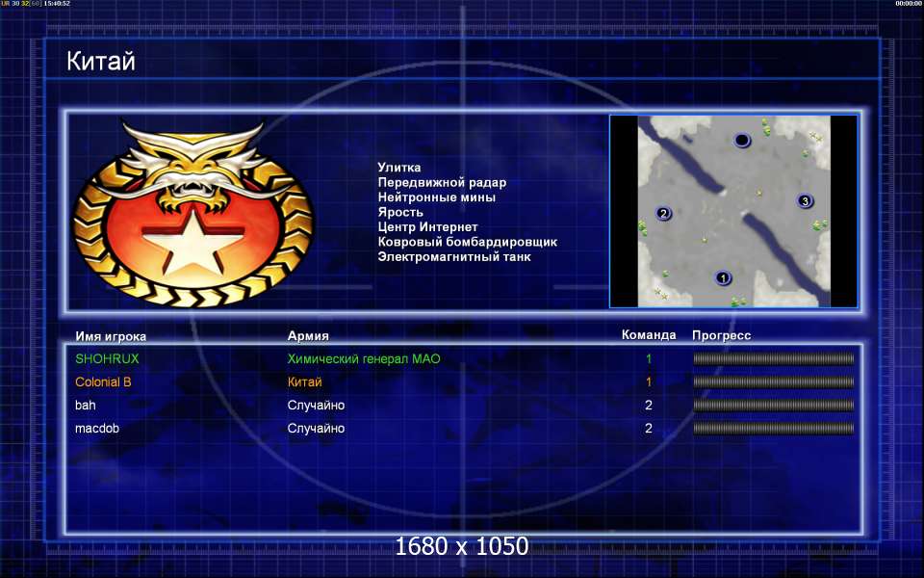Click Colonial B's loading progress bar
924x578 pixels.
[774, 382]
